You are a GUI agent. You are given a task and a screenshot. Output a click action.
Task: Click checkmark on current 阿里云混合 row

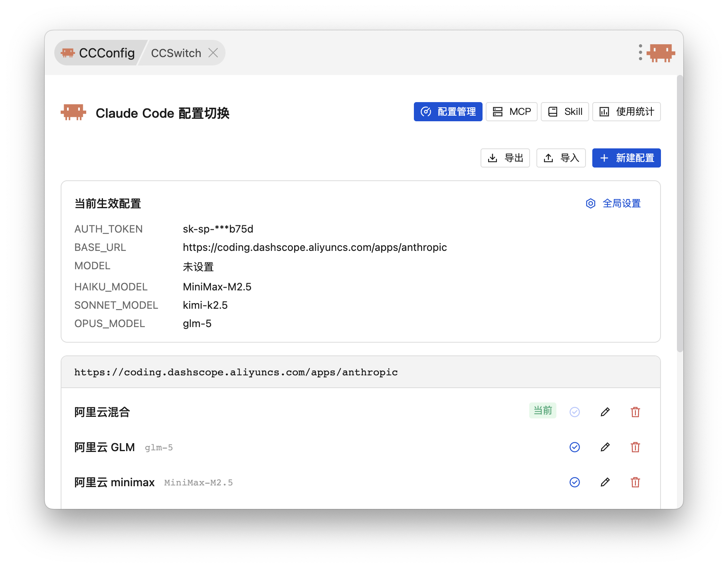[x=574, y=412]
